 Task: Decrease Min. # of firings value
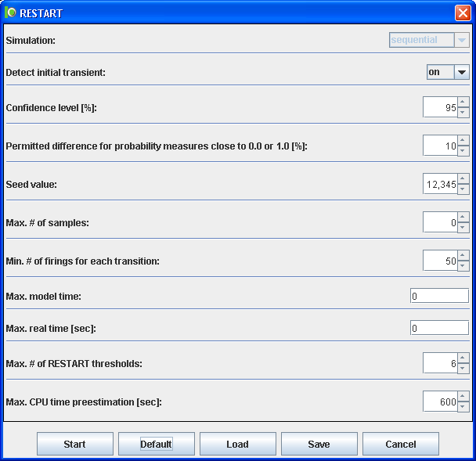click(x=463, y=265)
